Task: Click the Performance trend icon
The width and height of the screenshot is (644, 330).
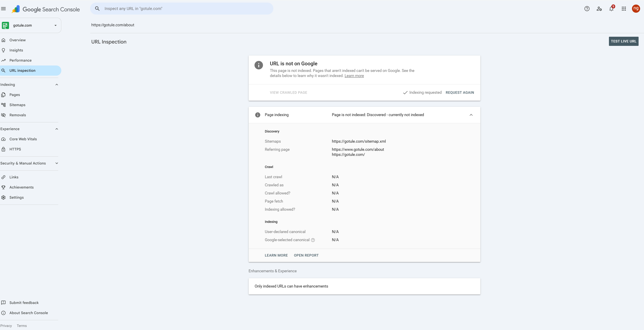Action: pos(4,60)
